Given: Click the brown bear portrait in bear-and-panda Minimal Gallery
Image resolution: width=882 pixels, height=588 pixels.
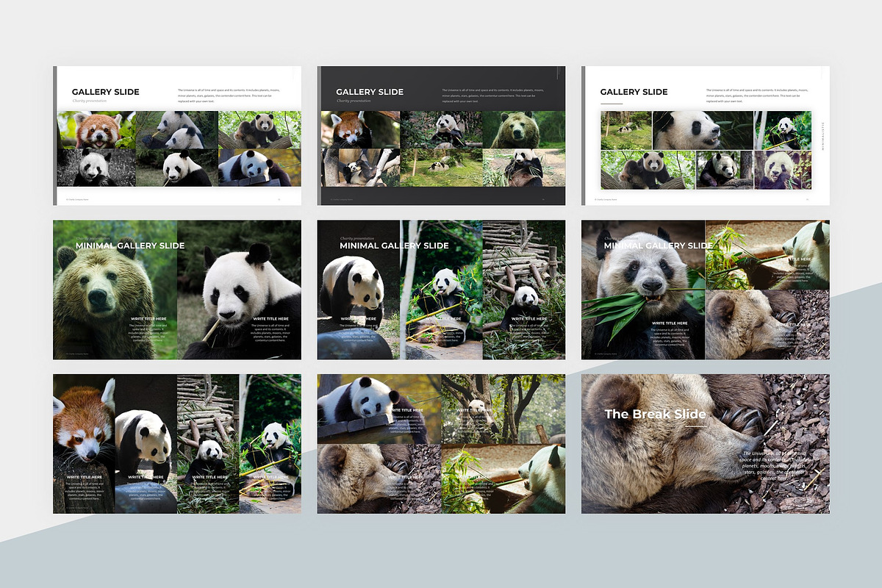Looking at the screenshot, I should (115, 290).
